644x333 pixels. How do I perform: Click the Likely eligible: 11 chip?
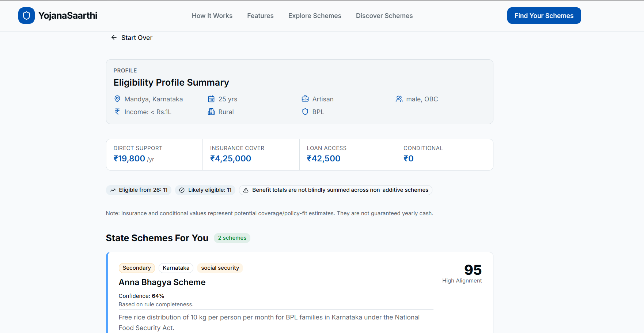click(x=205, y=190)
